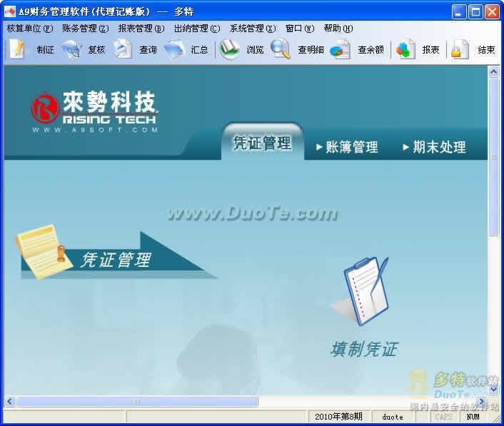The height and width of the screenshot is (426, 504).
Task: Click the 查询 toolbar label
Action: [148, 50]
